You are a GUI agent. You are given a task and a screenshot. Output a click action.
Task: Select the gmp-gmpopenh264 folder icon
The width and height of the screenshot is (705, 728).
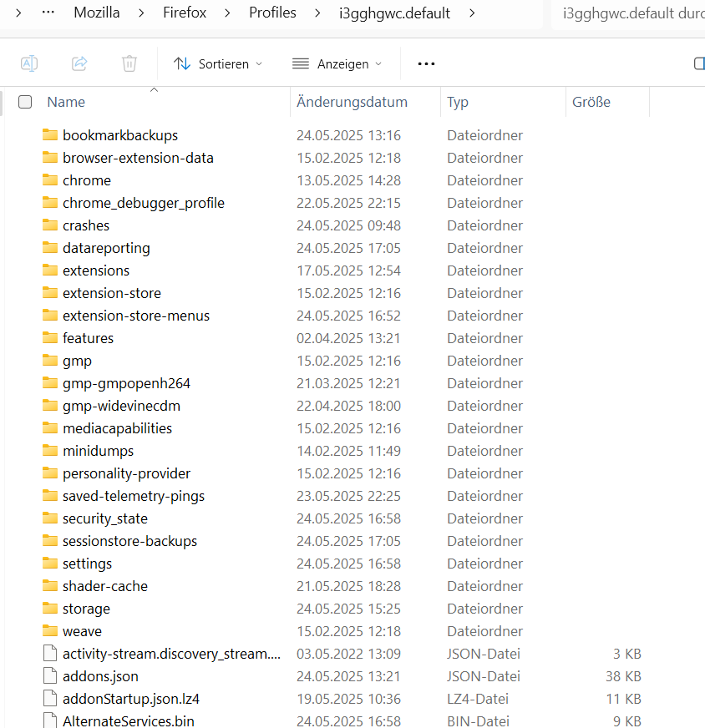[x=50, y=382]
